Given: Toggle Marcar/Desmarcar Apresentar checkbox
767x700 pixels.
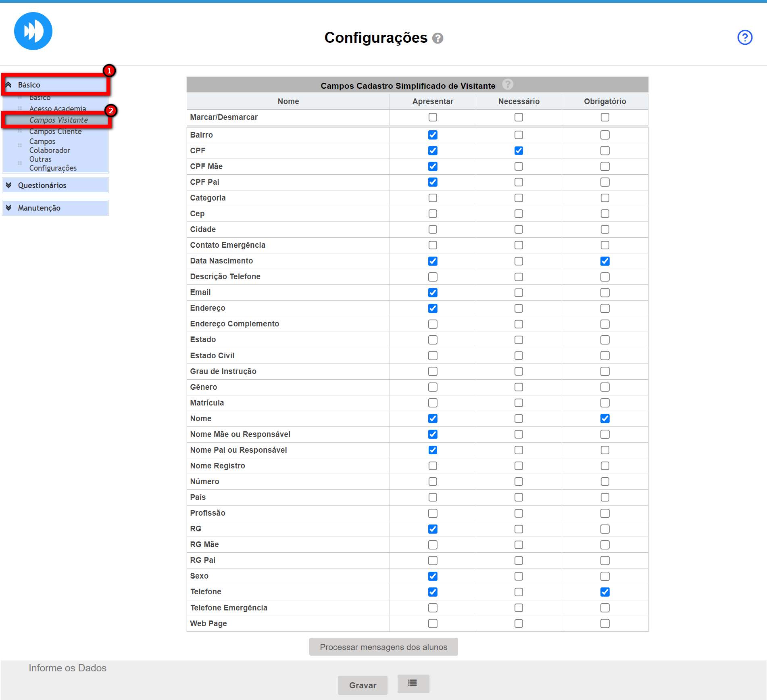Looking at the screenshot, I should point(433,117).
